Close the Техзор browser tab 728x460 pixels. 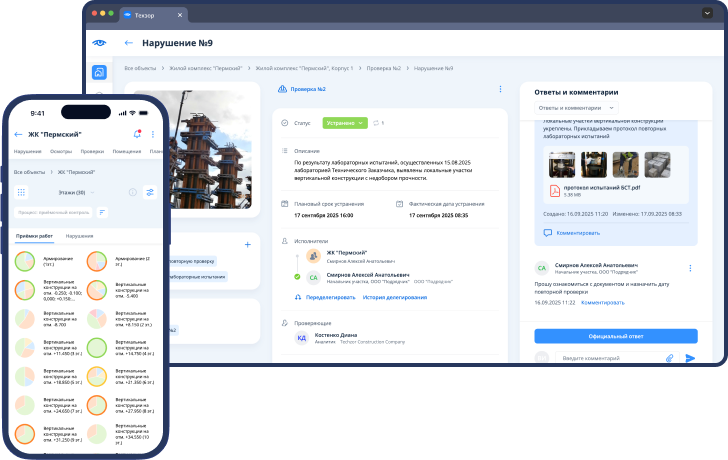180,15
